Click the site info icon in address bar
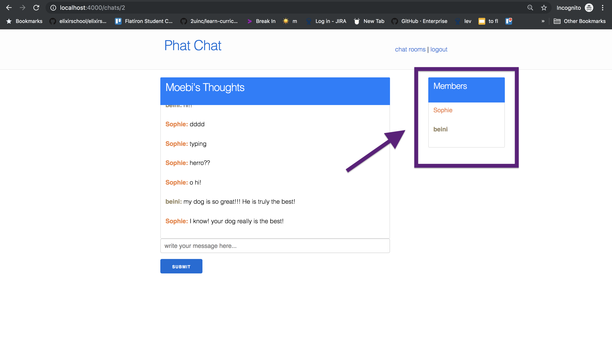This screenshot has height=364, width=612. coord(53,8)
